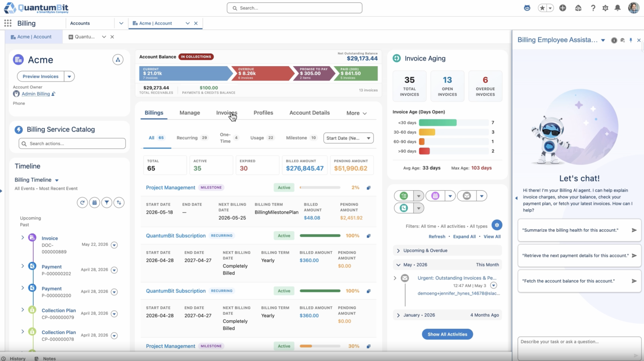Send the 'Summarize the billing health' prompt

634,230
